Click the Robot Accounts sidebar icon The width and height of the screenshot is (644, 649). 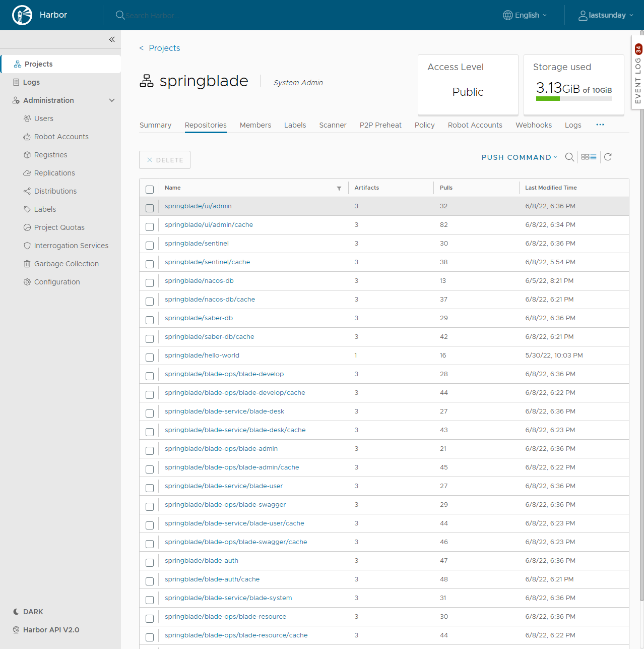click(27, 137)
